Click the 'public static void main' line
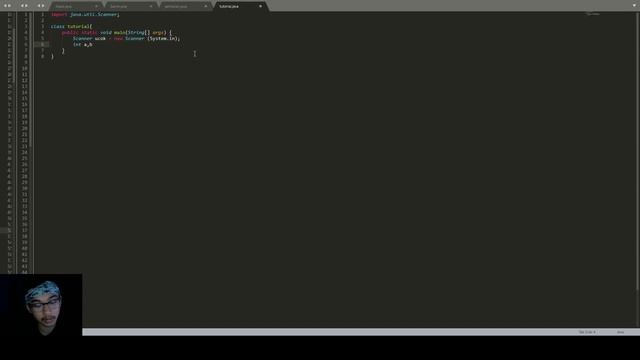640x360 pixels. coord(117,32)
